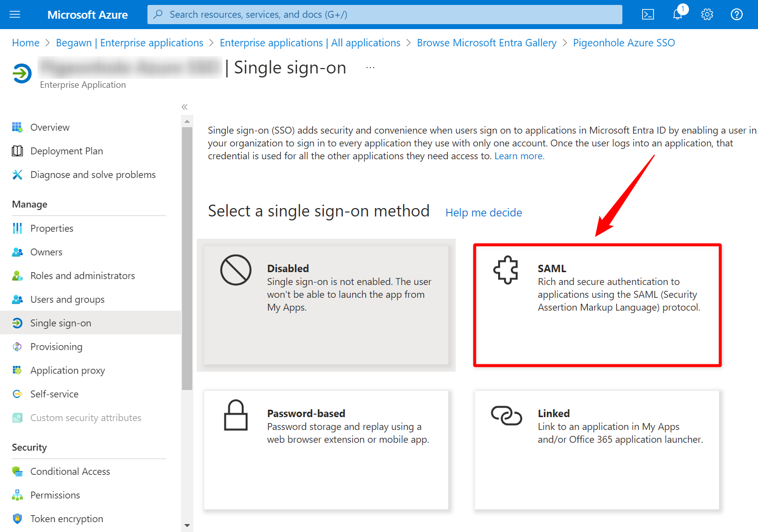Click the Owners people icon
Viewport: 758px width, 532px height.
coord(17,252)
